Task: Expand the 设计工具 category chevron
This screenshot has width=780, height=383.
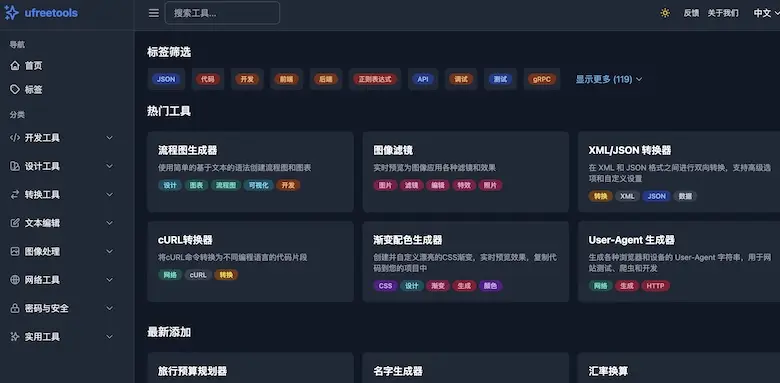Action: point(109,166)
